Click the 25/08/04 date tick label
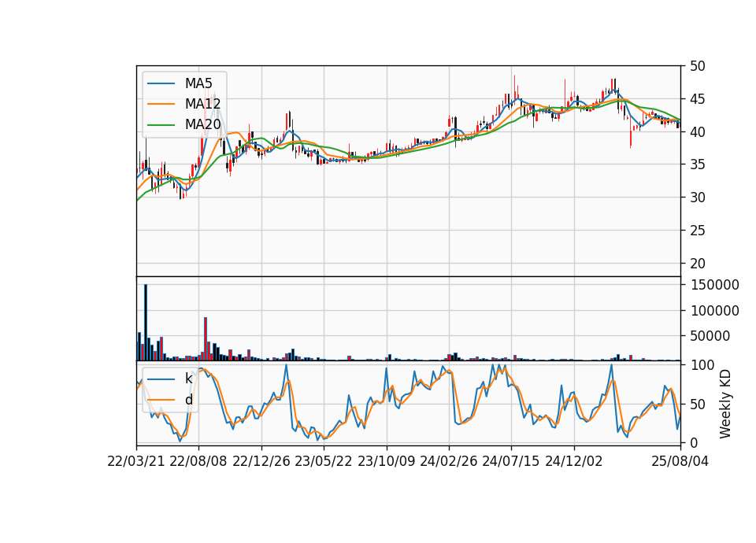This screenshot has width=756, height=543. tap(680, 462)
